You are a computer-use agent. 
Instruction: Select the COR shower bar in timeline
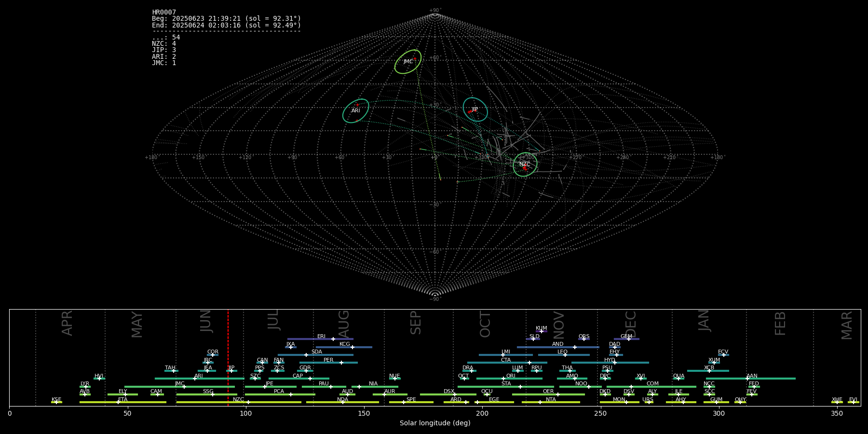click(213, 355)
